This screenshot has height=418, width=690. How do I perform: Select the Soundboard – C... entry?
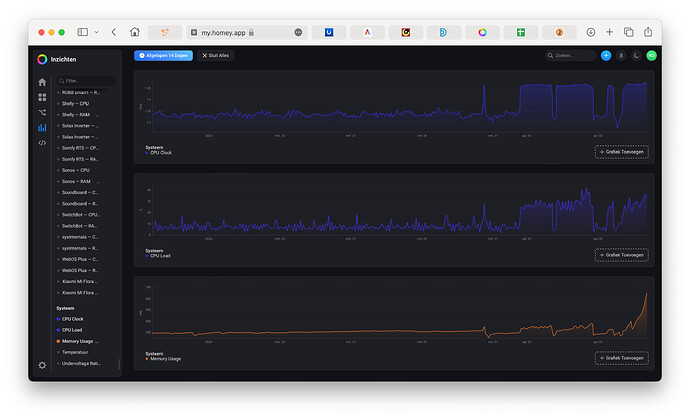[78, 193]
